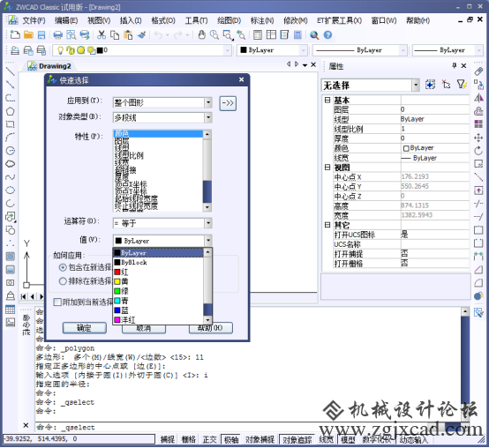489x448 pixels.
Task: Open the 值 value ByLayer dropdown
Action: pos(208,241)
